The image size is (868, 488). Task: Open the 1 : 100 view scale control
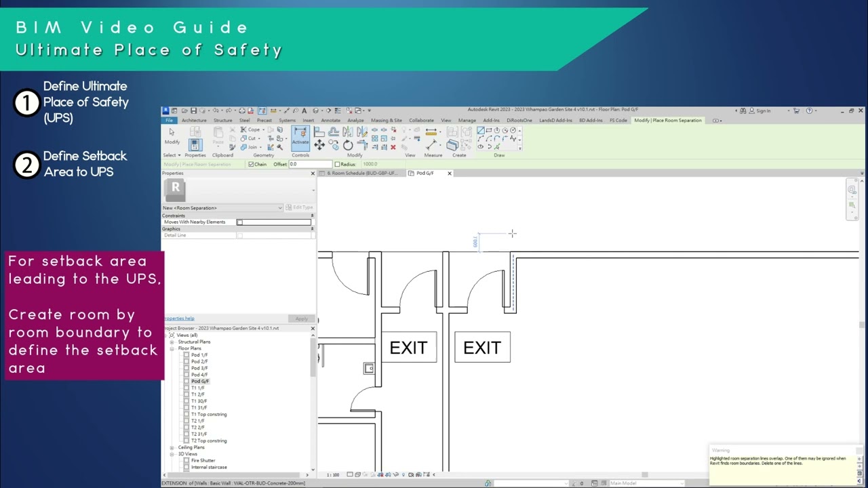333,474
